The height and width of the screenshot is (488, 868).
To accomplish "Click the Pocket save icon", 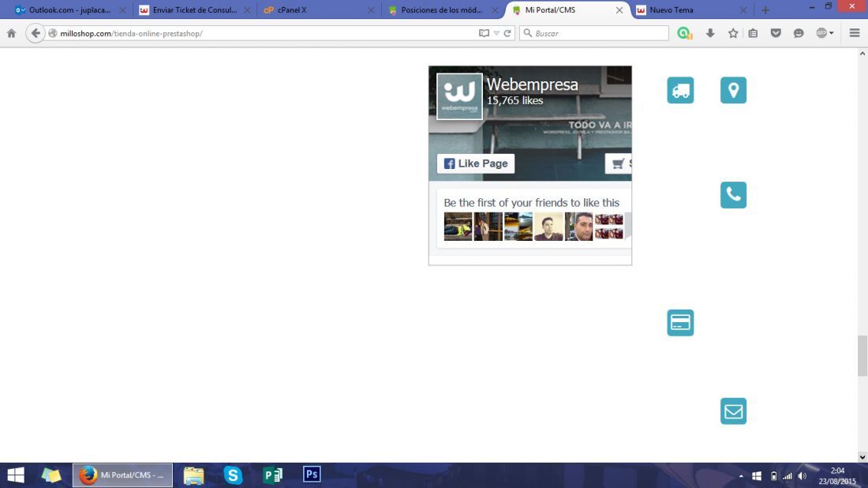I will click(x=776, y=33).
